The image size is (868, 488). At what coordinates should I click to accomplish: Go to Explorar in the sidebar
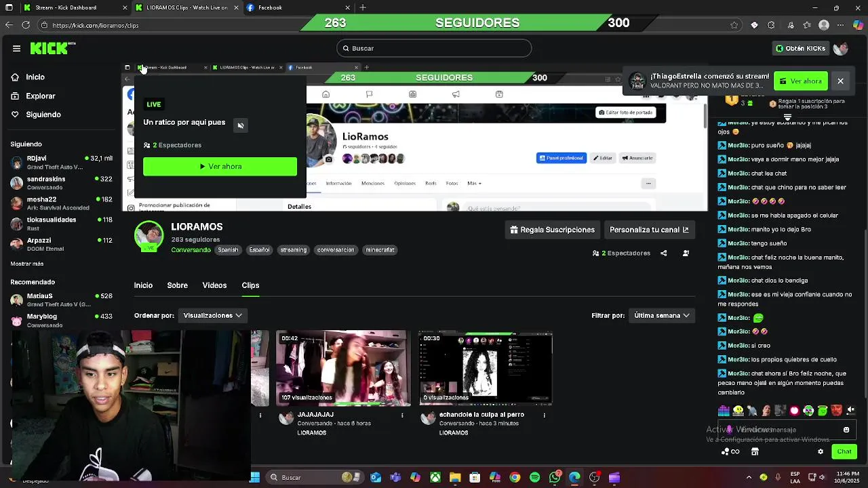(41, 96)
